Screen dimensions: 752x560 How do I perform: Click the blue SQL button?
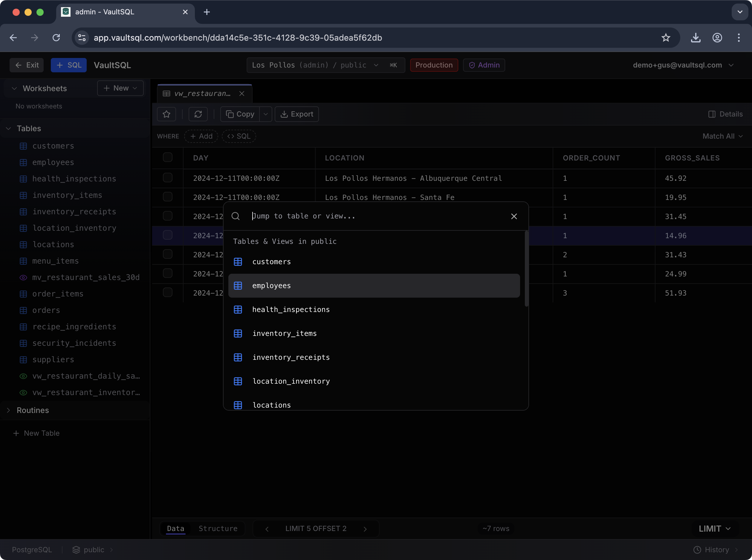pyautogui.click(x=69, y=65)
